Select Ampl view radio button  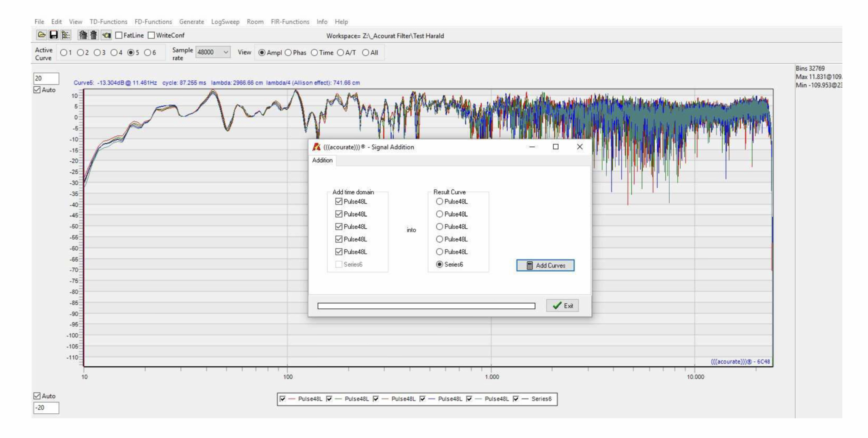262,52
